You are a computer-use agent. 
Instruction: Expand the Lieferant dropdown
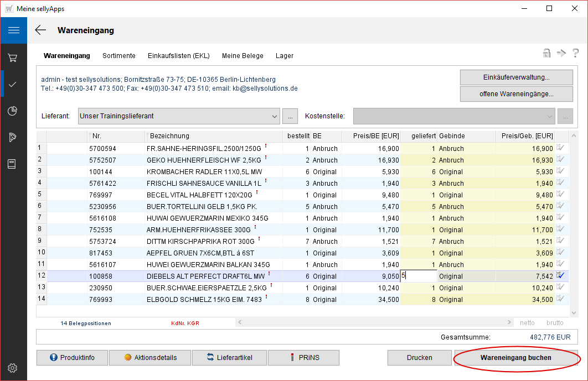275,116
